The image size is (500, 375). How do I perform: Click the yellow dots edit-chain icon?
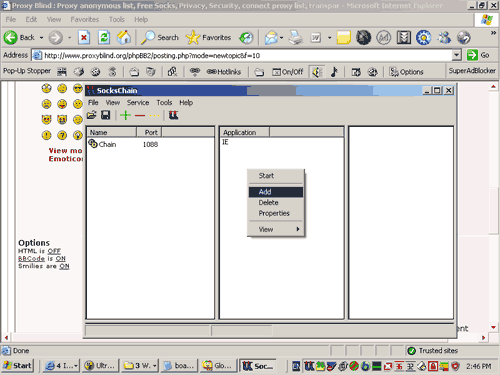tap(154, 116)
